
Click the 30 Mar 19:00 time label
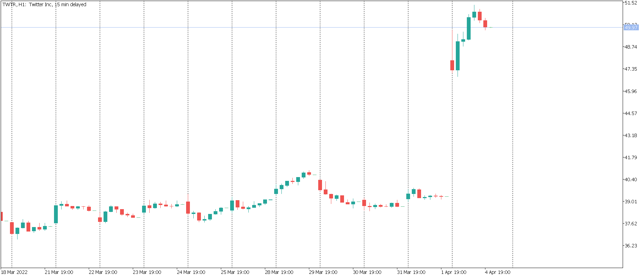coord(367,272)
